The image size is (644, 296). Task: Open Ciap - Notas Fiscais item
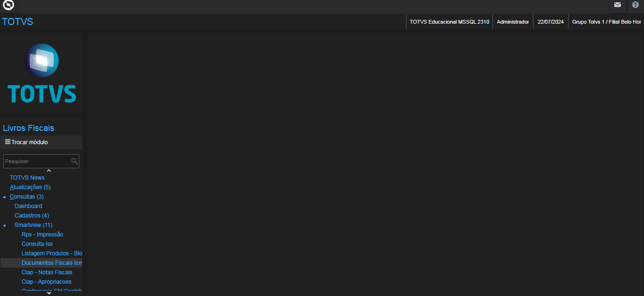coord(47,272)
